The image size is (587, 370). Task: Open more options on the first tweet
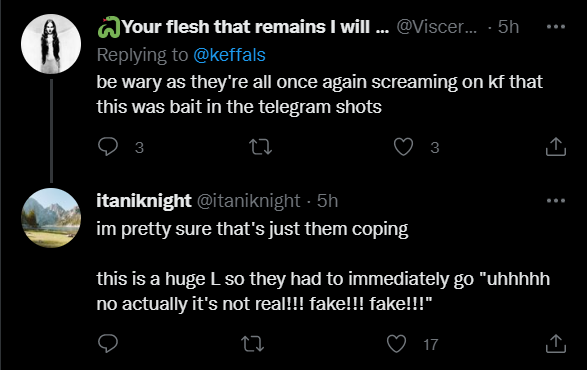(556, 27)
